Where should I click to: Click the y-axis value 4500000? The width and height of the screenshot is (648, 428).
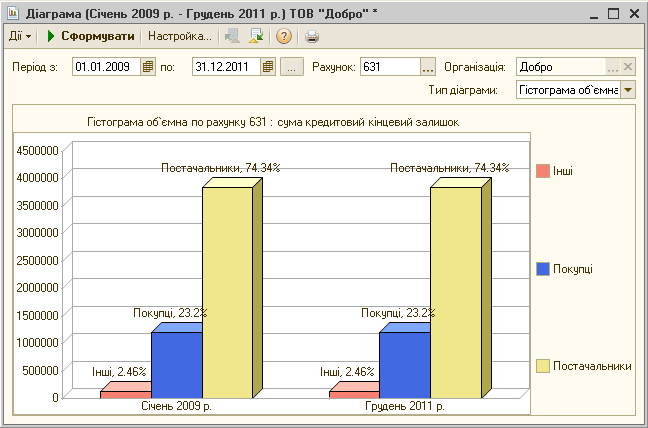[38, 151]
